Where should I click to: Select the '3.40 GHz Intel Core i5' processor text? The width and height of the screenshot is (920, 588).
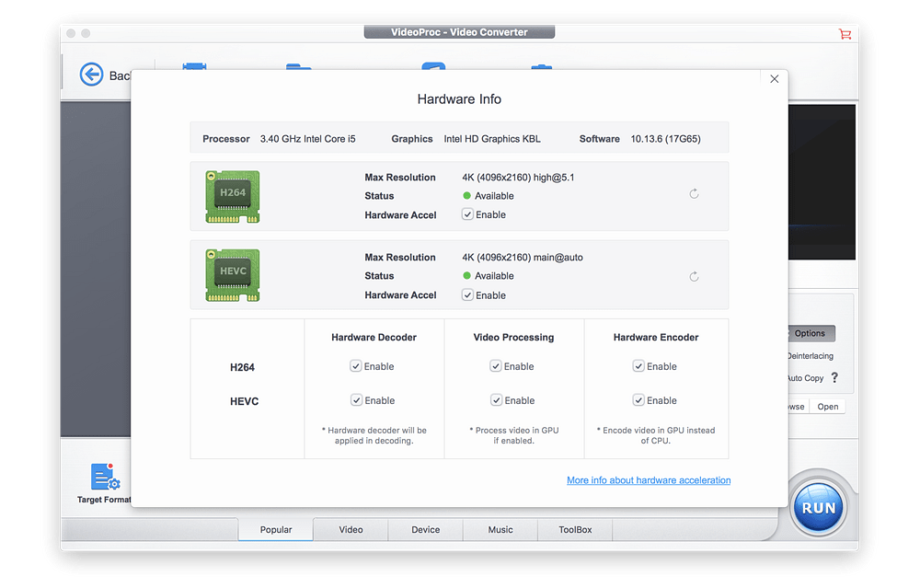[307, 139]
